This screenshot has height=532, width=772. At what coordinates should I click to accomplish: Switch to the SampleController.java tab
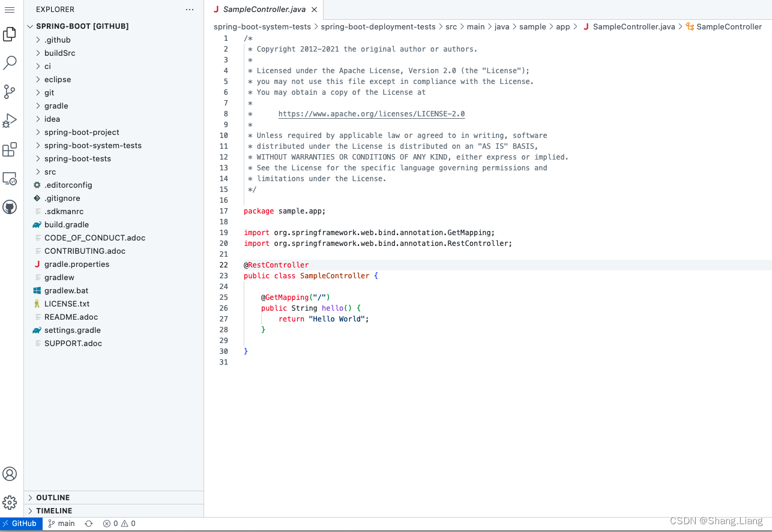[x=264, y=10]
